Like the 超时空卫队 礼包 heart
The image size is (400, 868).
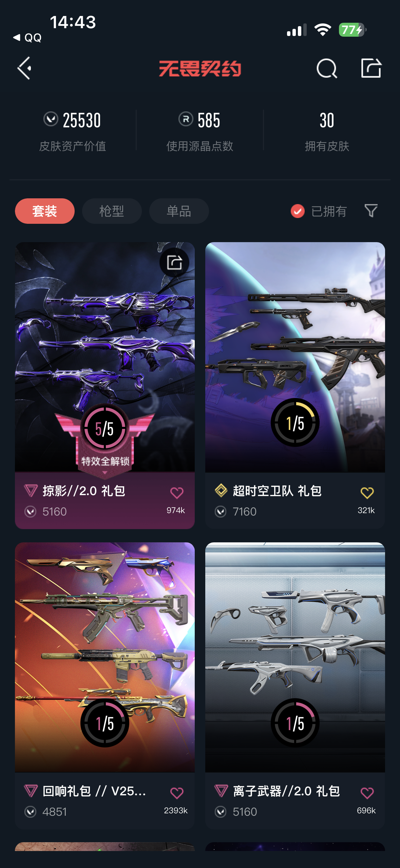pos(367,493)
